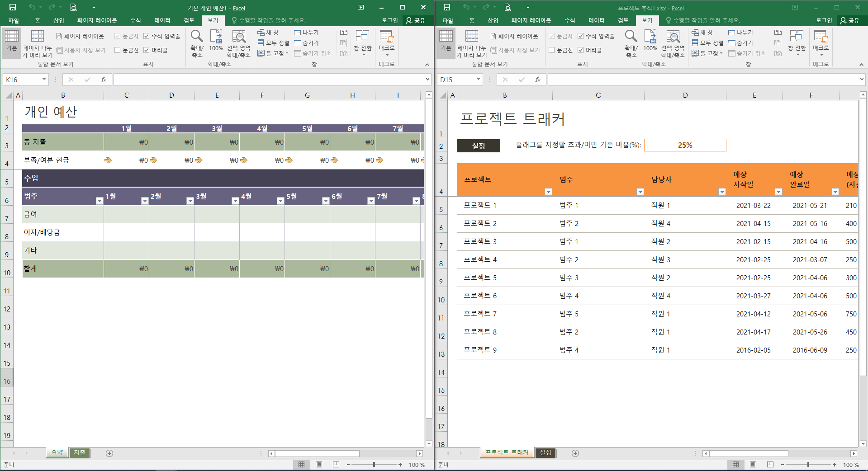Click 선택 영역 확대/축소 icon in right ribbon
The image size is (868, 471).
pyautogui.click(x=673, y=43)
